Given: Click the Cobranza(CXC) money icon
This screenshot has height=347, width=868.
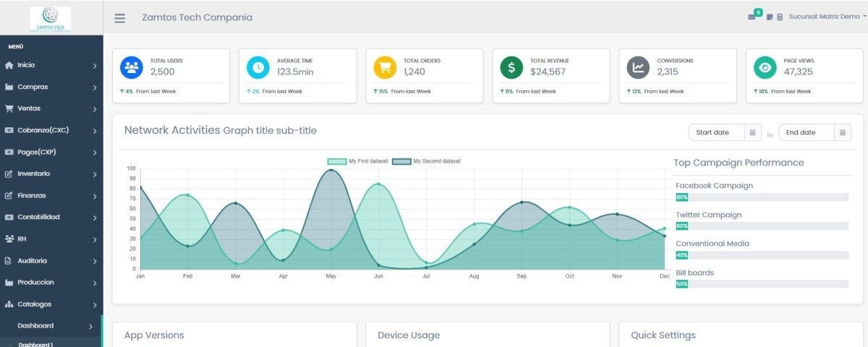Looking at the screenshot, I should (9, 130).
